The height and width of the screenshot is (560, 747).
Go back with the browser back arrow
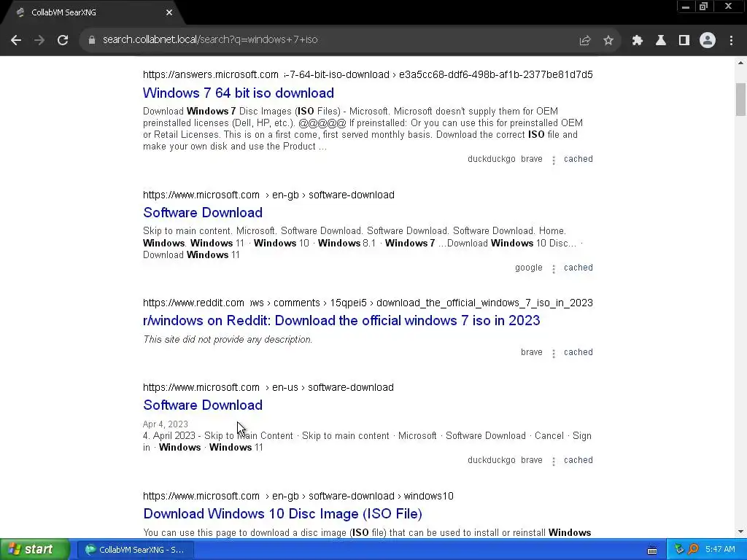(16, 40)
